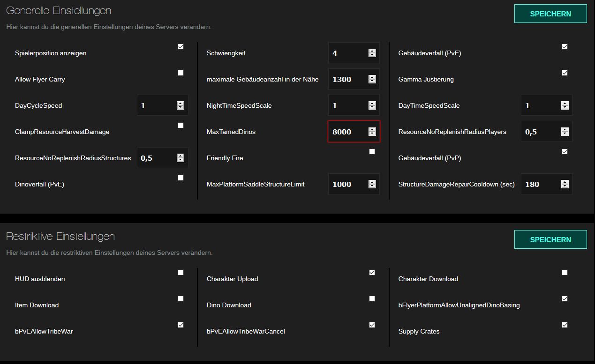This screenshot has width=595, height=364.
Task: Click the MaxPlatformSaddleStructureLimit stepper arrows
Action: point(372,184)
